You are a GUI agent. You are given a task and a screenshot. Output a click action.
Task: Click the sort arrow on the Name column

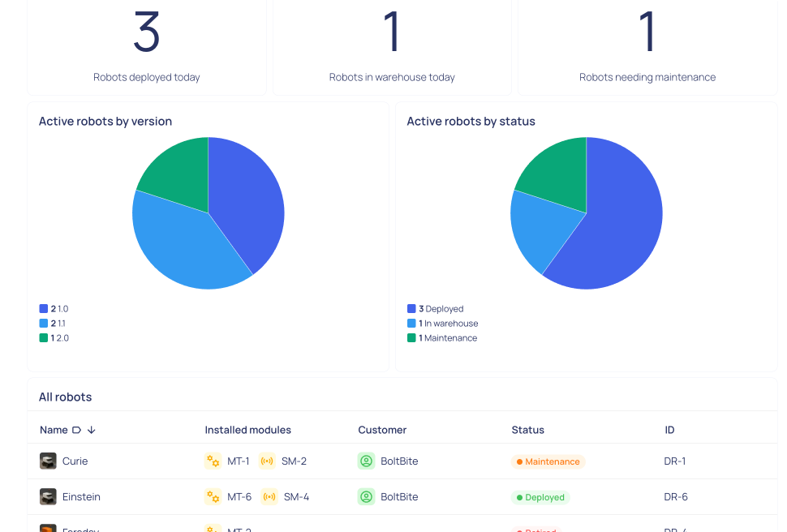click(x=91, y=430)
